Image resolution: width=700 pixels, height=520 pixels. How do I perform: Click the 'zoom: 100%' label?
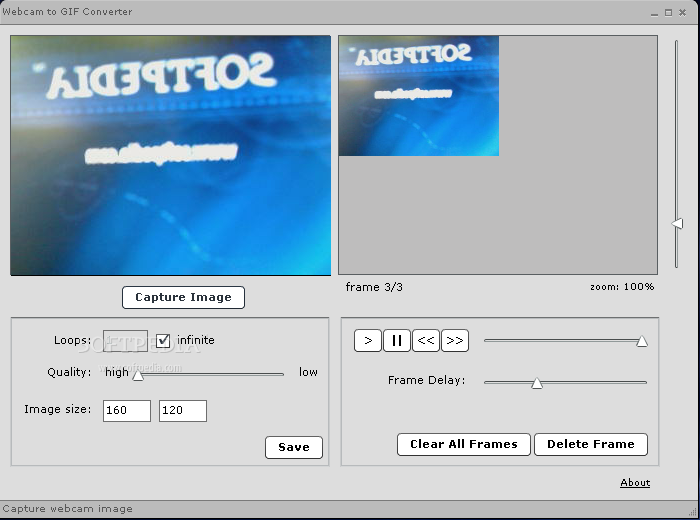click(x=622, y=287)
